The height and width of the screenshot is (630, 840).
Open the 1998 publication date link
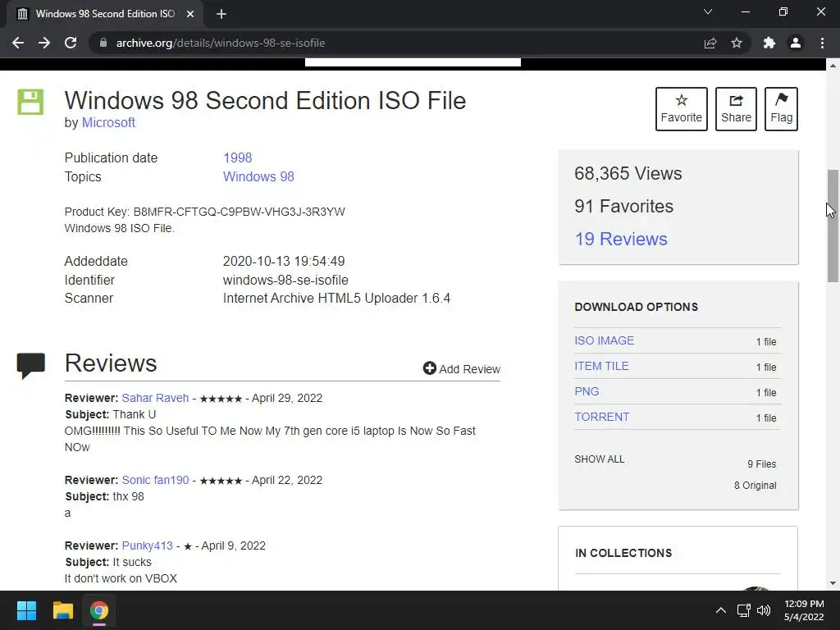point(237,158)
